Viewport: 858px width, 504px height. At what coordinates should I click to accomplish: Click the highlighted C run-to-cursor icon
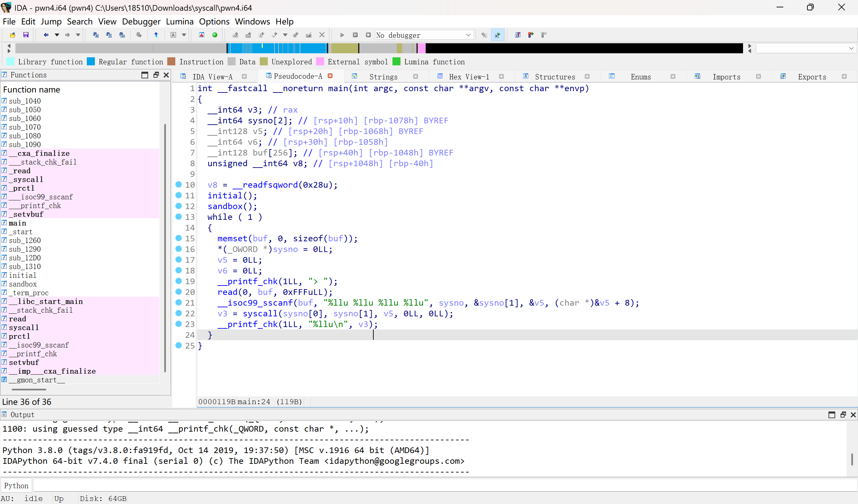(x=497, y=35)
